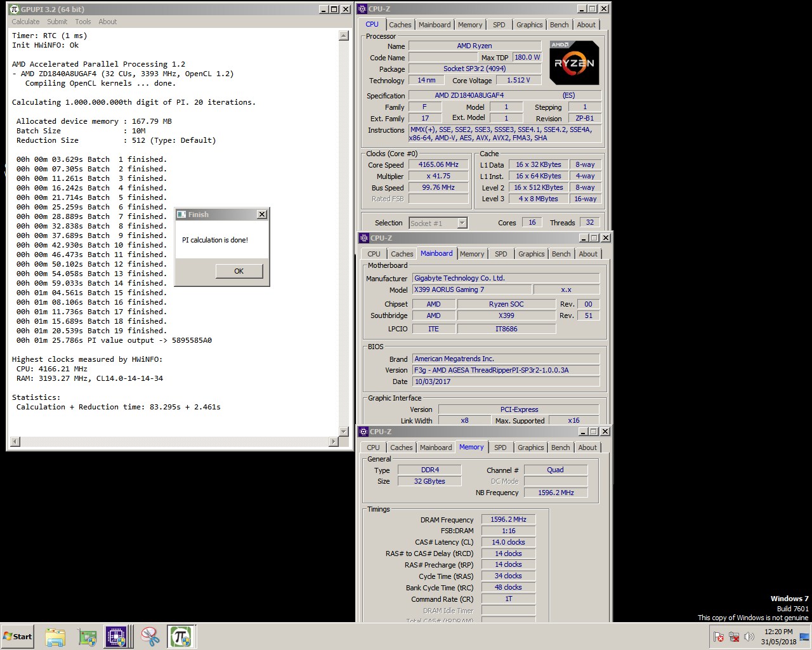Select Graphics tab in the bottom Memory CPU-Z window
The height and width of the screenshot is (650, 812).
click(x=531, y=448)
